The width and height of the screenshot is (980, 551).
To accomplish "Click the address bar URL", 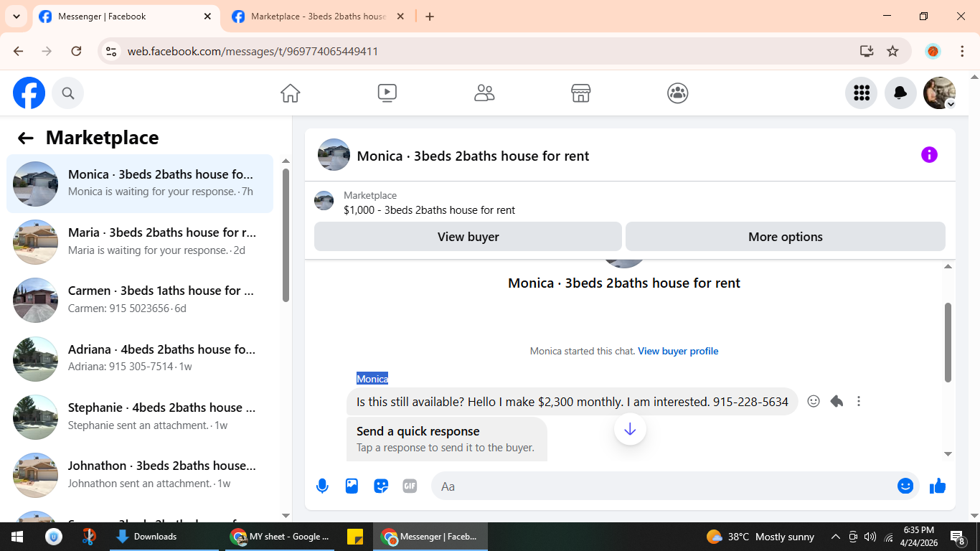I will (x=253, y=52).
